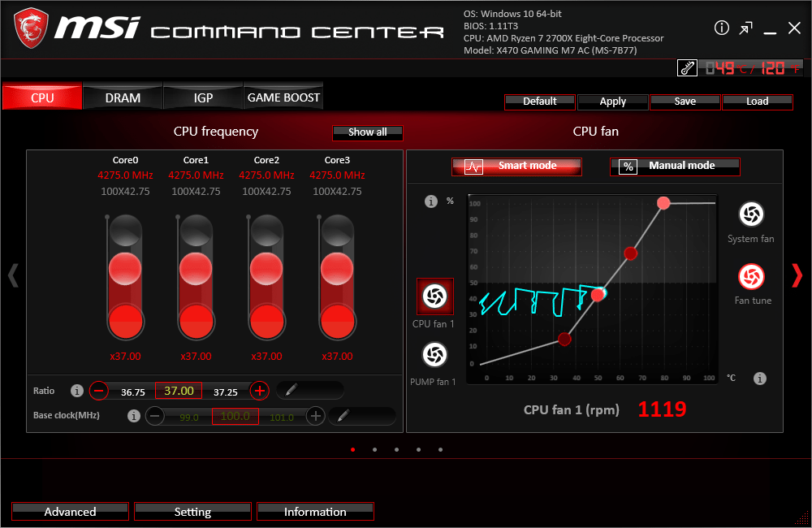Screen dimensions: 812x528
Task: Go to the first page indicator dot
Action: tap(352, 450)
